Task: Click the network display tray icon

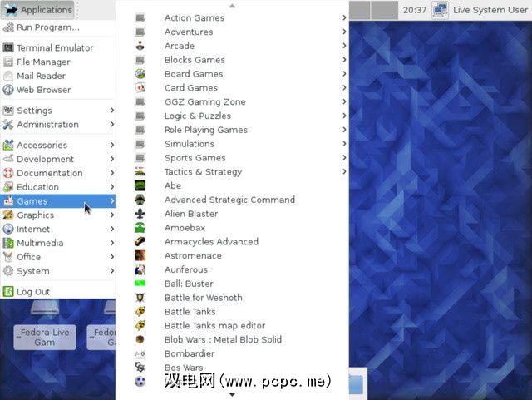Action: click(x=440, y=10)
